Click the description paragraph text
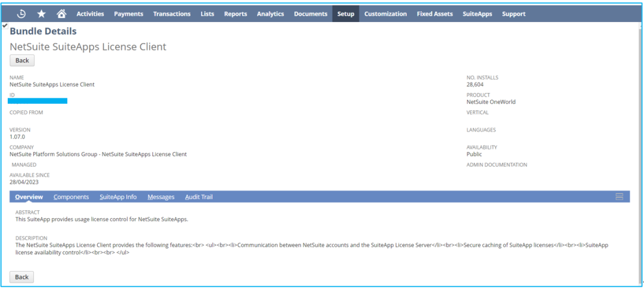 (312, 248)
